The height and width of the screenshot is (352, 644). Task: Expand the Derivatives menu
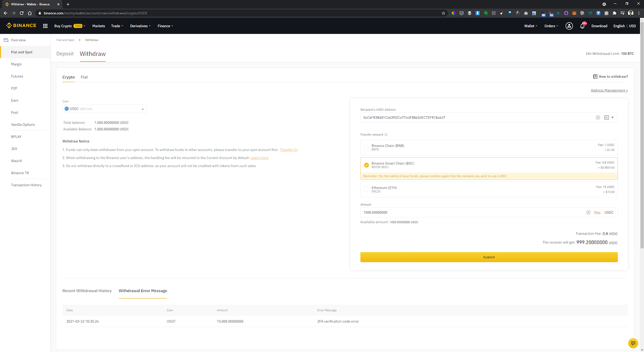[x=140, y=26]
